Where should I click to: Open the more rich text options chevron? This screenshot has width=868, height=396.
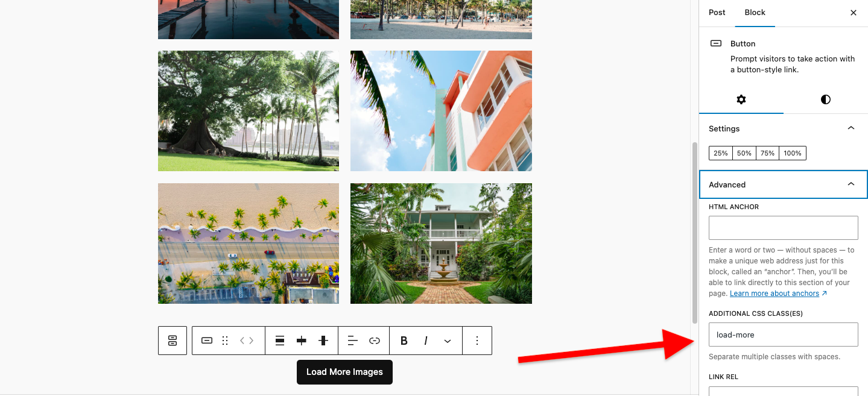click(448, 341)
